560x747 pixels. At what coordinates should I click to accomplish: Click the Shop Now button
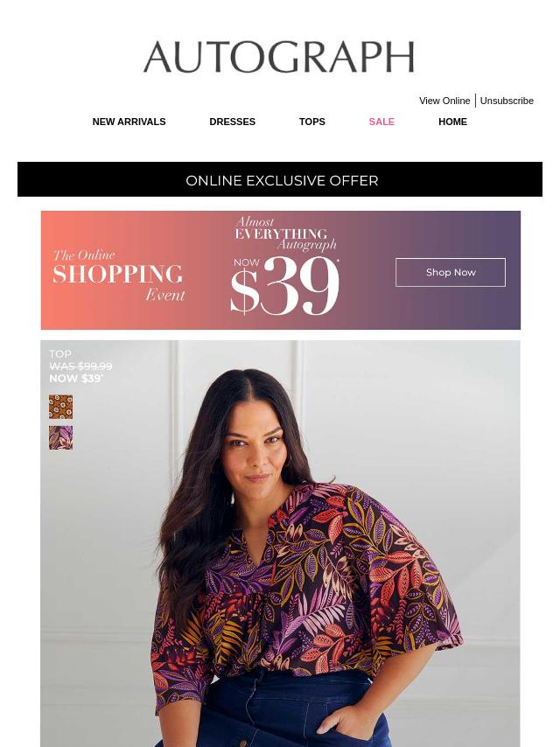click(451, 273)
